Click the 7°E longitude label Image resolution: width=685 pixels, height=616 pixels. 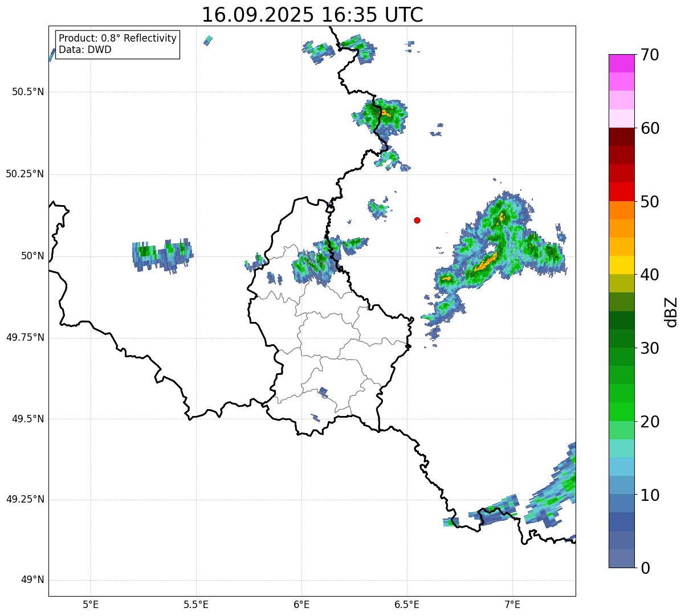coord(512,604)
